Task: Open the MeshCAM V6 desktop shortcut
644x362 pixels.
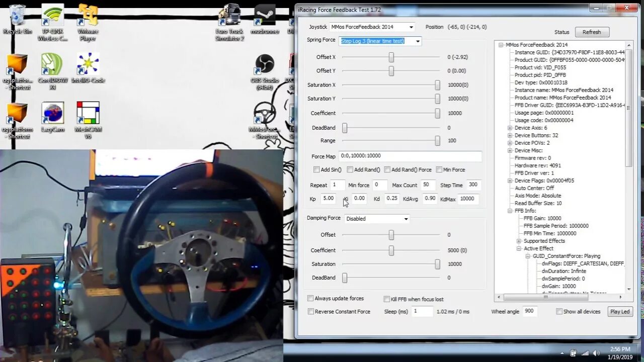Action: pyautogui.click(x=88, y=120)
